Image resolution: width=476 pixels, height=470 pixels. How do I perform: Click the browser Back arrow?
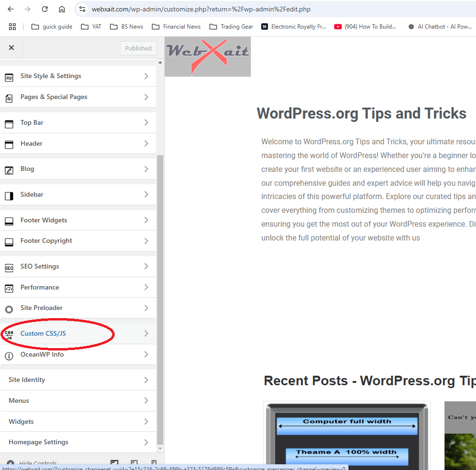coord(10,9)
